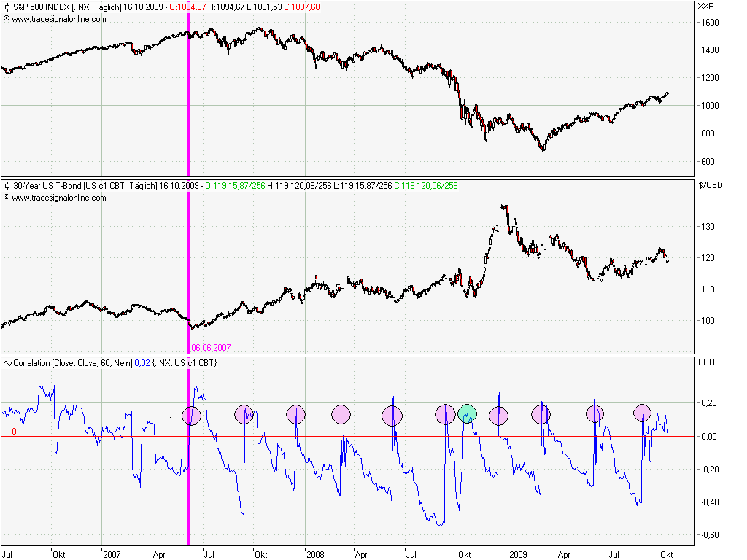Click the H:1094,67 high value
The image size is (747, 560).
pos(226,7)
